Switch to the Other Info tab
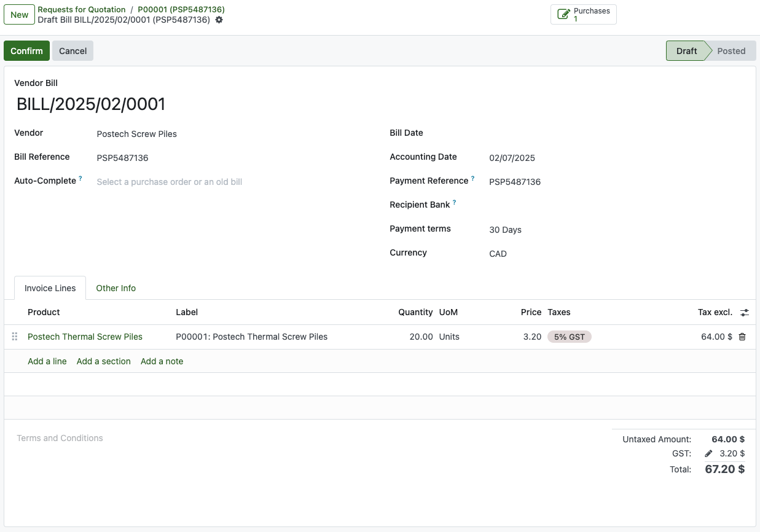The image size is (760, 532). point(116,288)
